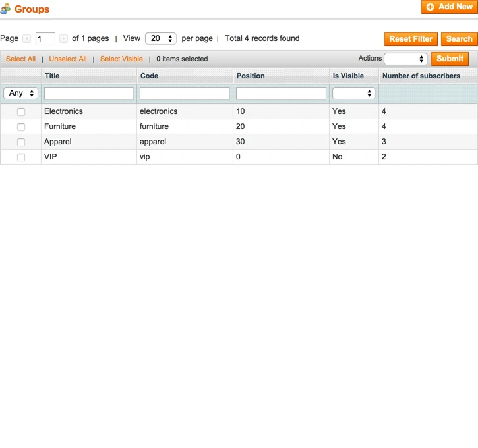This screenshot has width=478, height=448.
Task: Click the Groups people icon in header
Action: [x=6, y=9]
